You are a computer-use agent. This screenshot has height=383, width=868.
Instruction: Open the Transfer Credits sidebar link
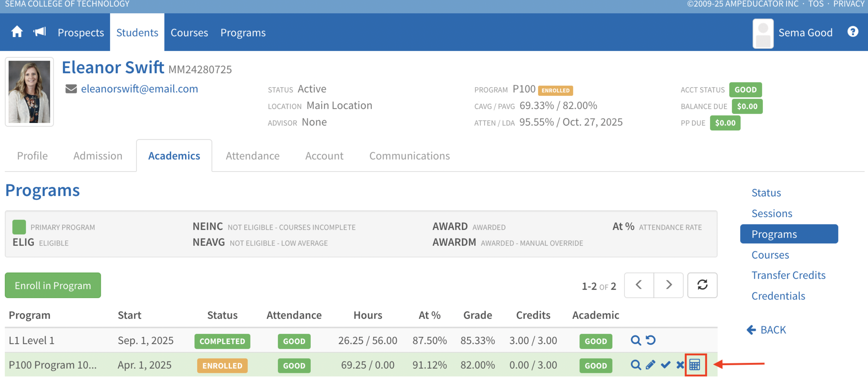[788, 275]
